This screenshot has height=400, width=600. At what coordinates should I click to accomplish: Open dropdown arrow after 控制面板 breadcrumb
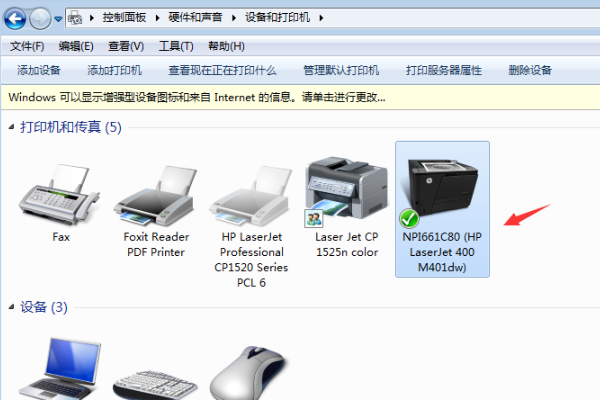click(x=157, y=18)
